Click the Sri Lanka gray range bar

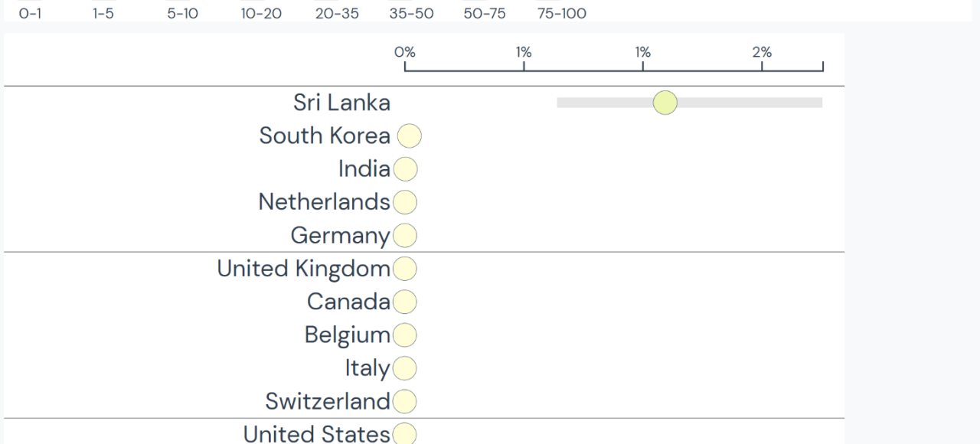[x=750, y=103]
